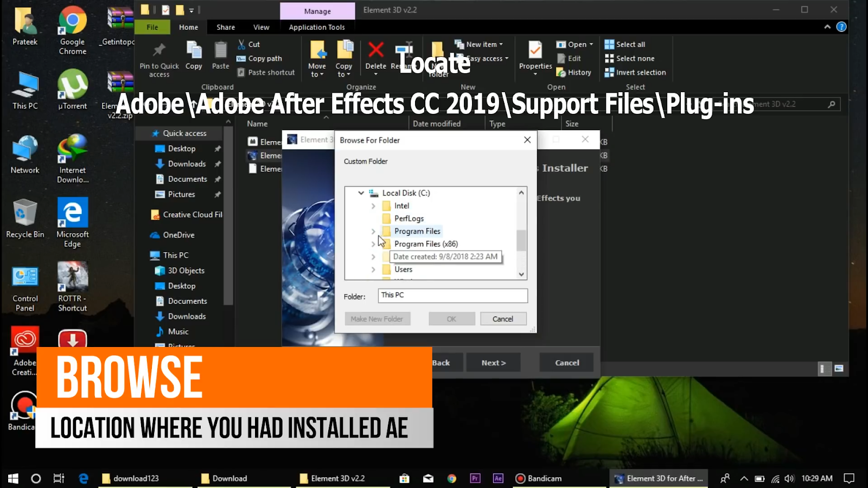Screen dimensions: 868x488
Task: Close the Browse For Folder dialog
Action: [x=527, y=140]
